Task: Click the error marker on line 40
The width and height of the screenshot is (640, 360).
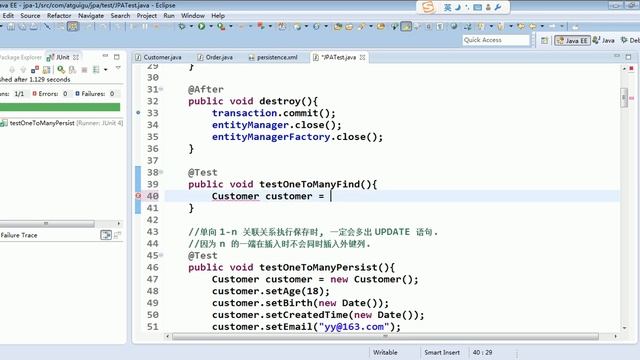Action: point(138,196)
